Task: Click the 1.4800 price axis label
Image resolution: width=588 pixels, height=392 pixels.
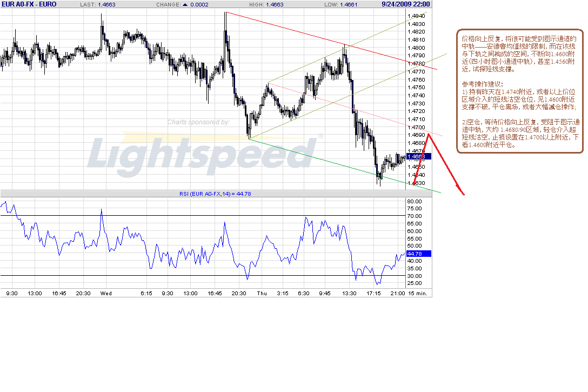Action: point(416,48)
